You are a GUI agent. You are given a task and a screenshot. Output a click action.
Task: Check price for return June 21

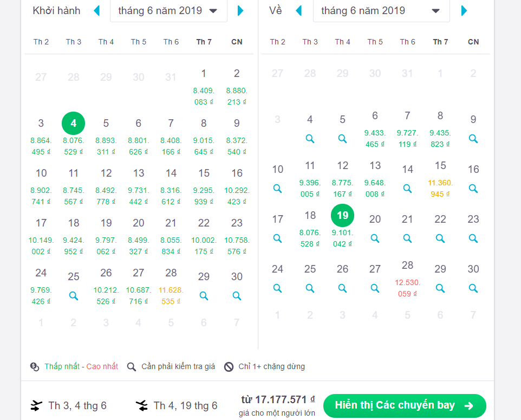click(407, 238)
